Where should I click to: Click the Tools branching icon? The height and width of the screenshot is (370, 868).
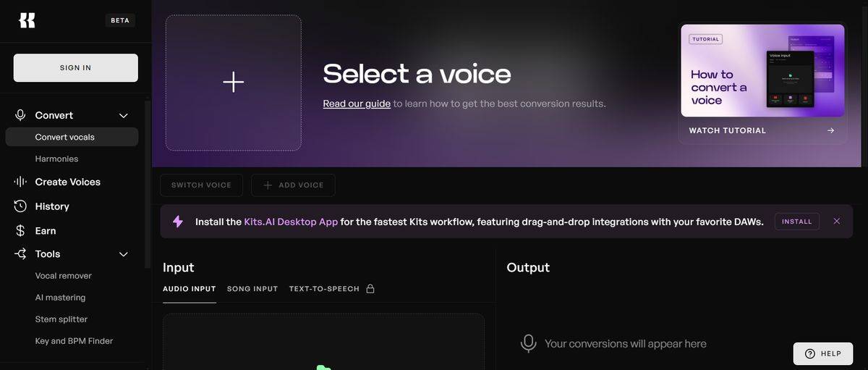[20, 254]
